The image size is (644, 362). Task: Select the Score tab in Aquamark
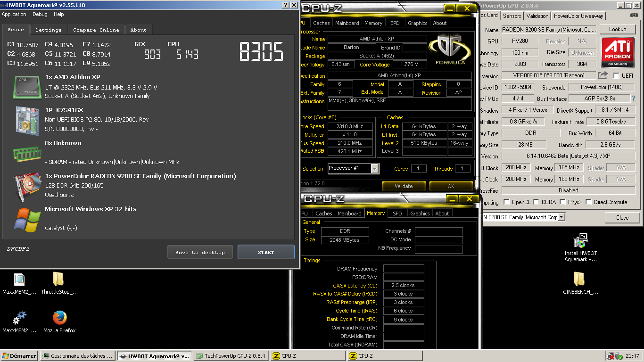(16, 29)
